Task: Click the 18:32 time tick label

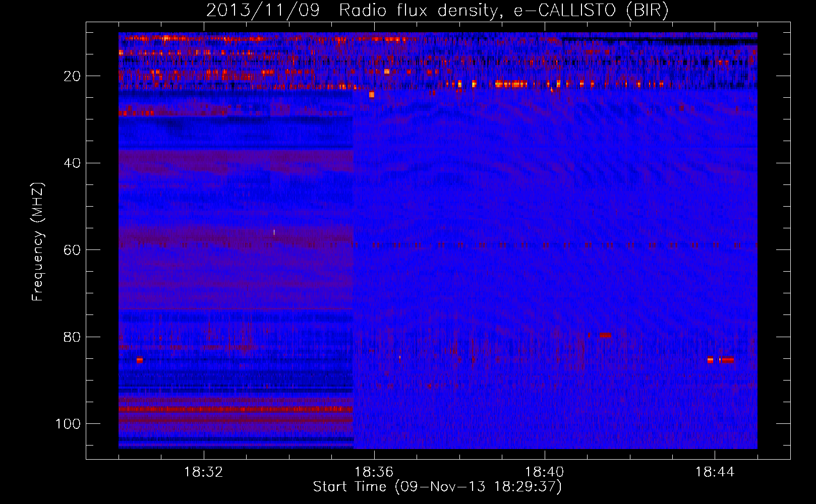Action: (204, 472)
